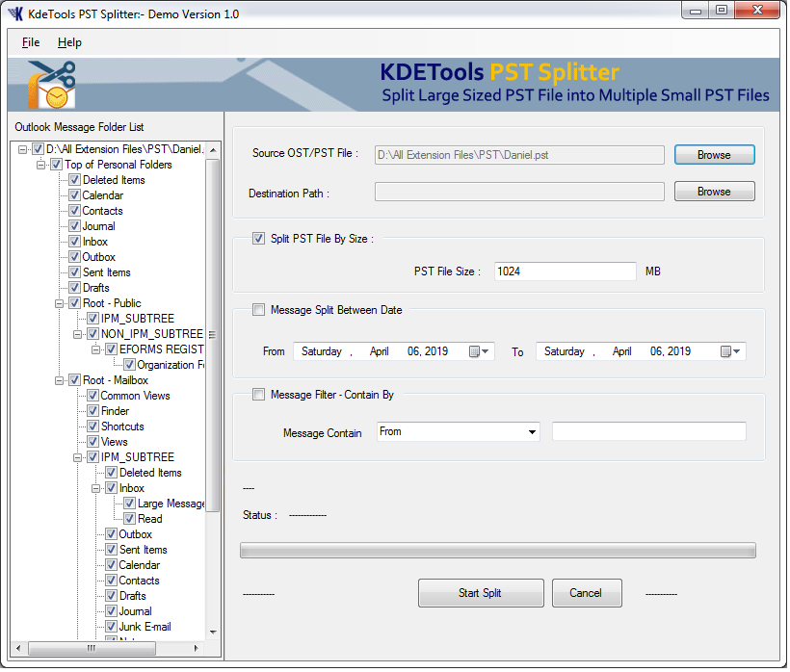The image size is (790, 672).
Task: Click the KDETools scissors envelope logo
Action: 50,85
